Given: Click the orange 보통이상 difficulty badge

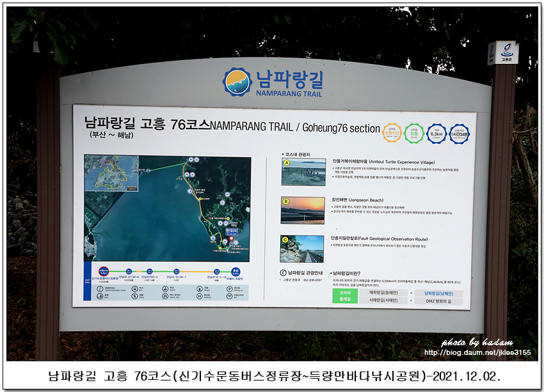Looking at the screenshot, I should tap(392, 133).
